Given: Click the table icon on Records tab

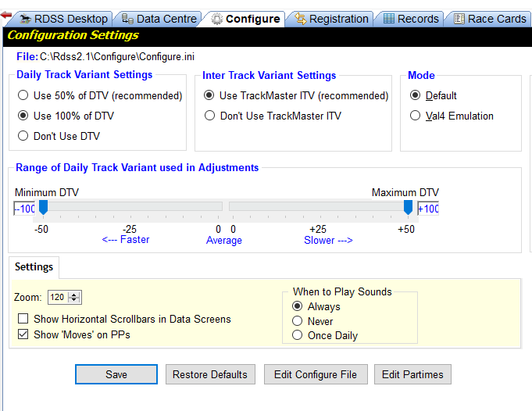Looking at the screenshot, I should 389,19.
